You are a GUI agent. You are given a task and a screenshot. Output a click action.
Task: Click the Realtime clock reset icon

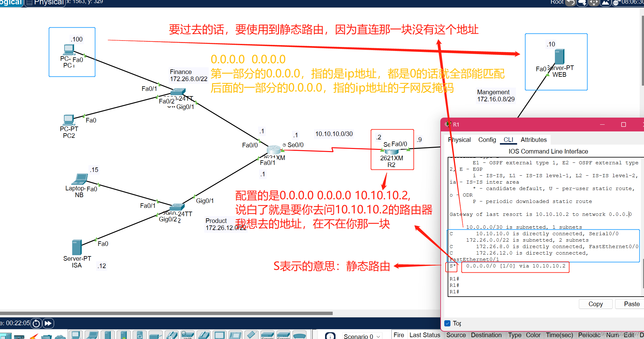[36, 323]
